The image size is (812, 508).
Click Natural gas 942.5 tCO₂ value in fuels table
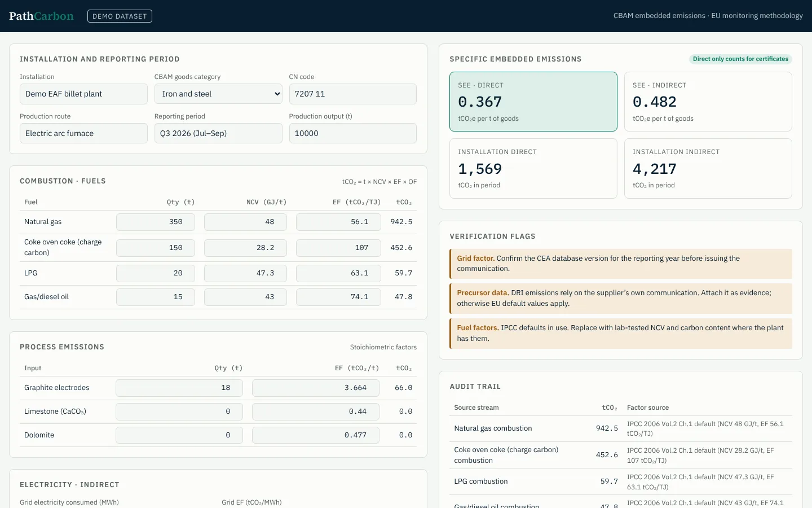[401, 222]
